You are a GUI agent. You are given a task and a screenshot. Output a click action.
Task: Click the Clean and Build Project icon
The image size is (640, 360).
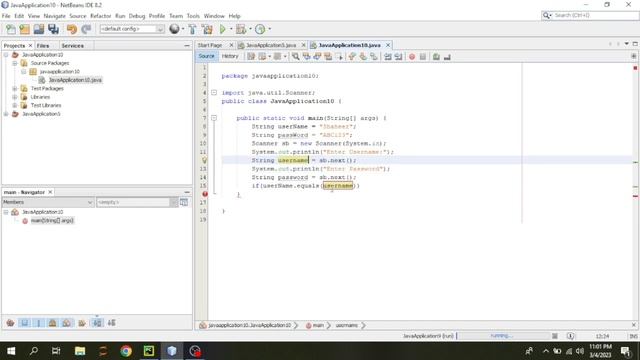[207, 29]
